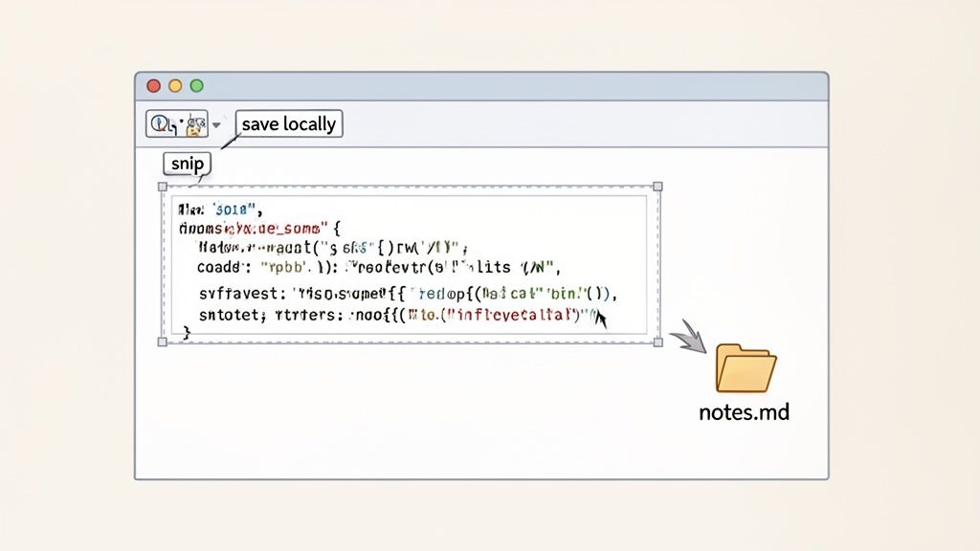Click the closing brace in the snippet
980x551 pixels.
[187, 331]
